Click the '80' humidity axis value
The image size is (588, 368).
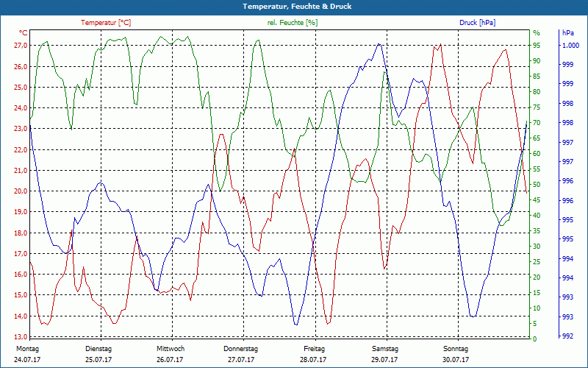(537, 91)
